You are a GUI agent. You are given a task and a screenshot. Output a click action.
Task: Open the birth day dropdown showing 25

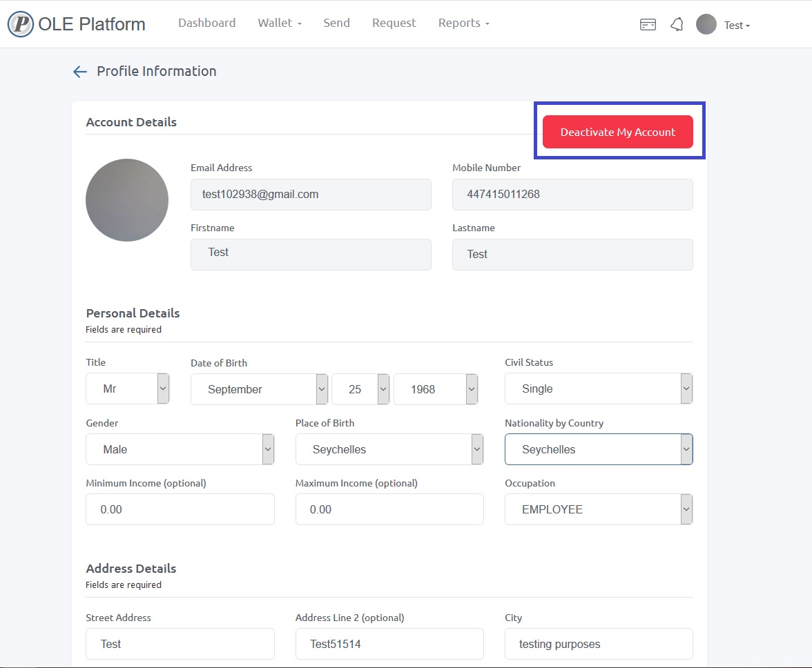tap(360, 389)
